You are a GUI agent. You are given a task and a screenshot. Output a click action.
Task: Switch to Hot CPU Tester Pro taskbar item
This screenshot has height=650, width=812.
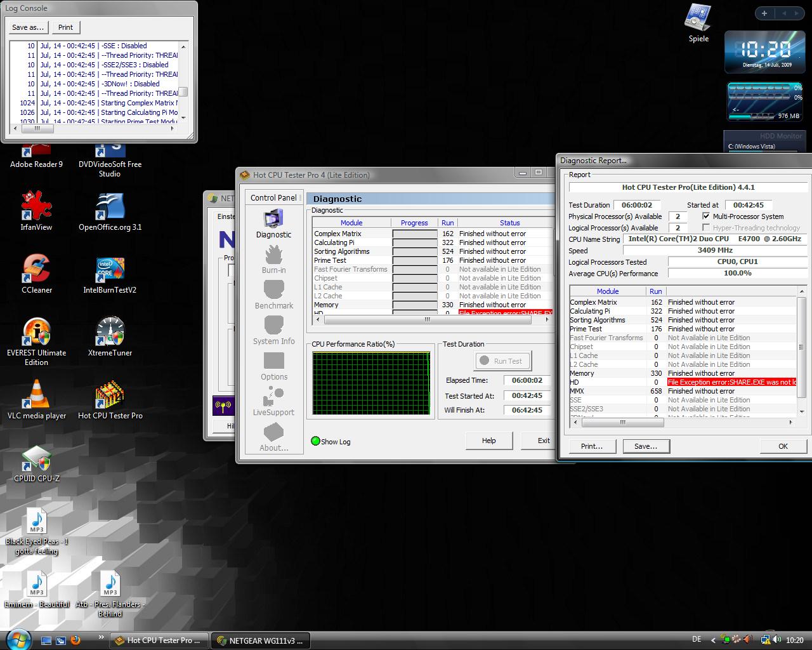[159, 640]
